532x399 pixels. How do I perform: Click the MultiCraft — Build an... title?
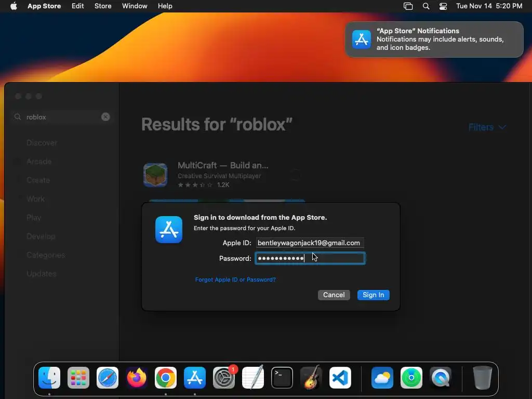[223, 165]
